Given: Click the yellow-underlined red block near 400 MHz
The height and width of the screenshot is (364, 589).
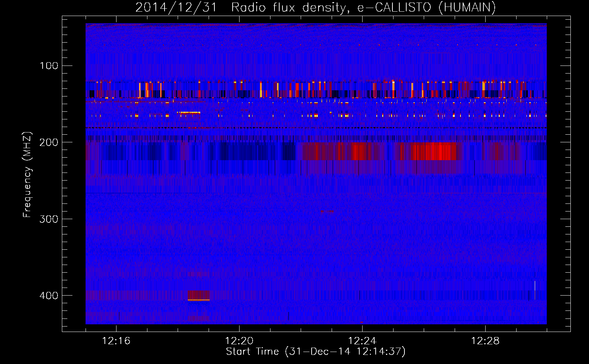Looking at the screenshot, I should pyautogui.click(x=199, y=295).
